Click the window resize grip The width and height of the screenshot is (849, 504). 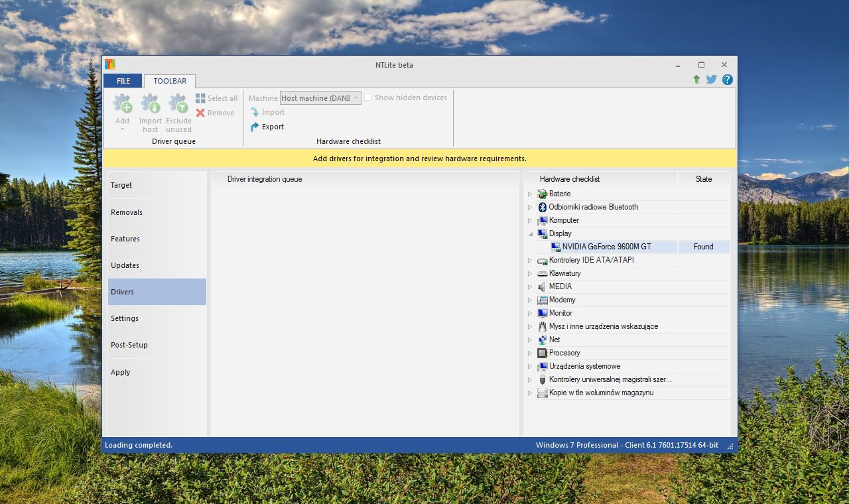[x=731, y=446]
